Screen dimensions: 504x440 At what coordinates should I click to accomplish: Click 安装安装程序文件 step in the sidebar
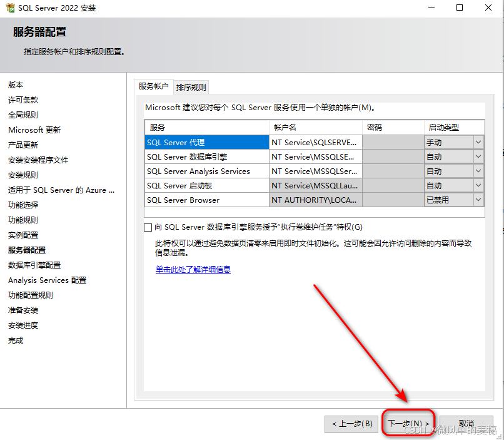pos(38,160)
